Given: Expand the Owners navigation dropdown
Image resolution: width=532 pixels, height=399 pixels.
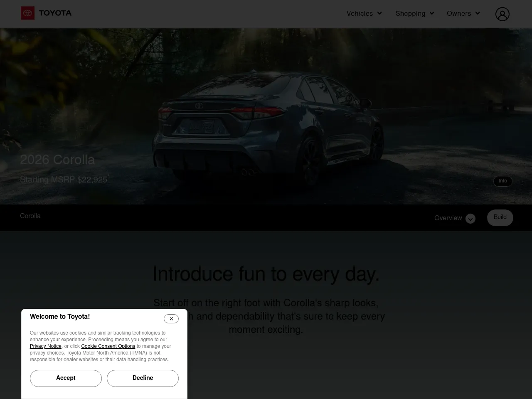Looking at the screenshot, I should [458, 14].
